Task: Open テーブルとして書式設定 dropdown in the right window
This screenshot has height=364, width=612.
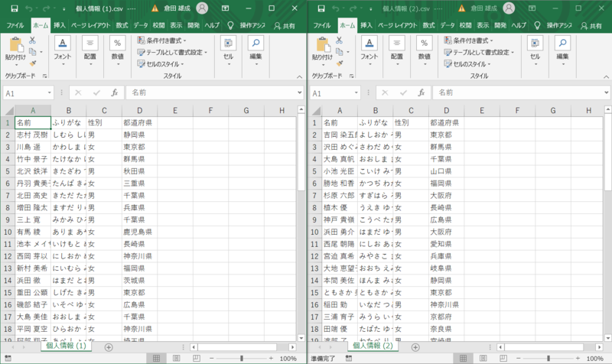Action: tap(479, 52)
